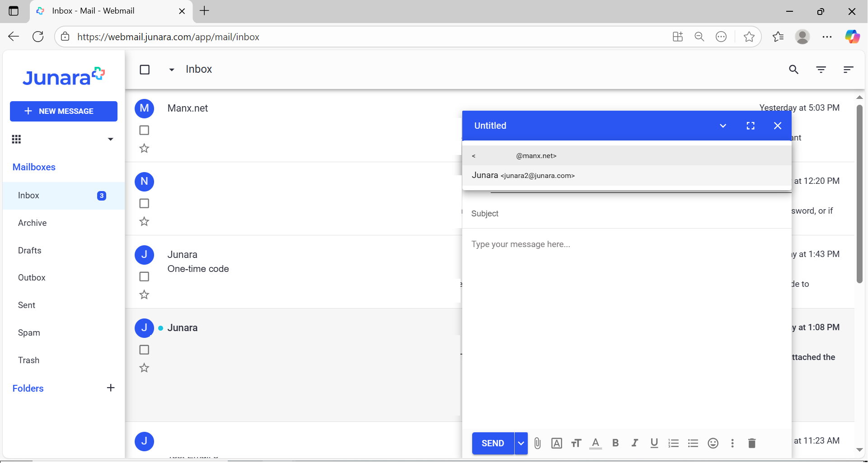Open the Manx.net sender avatar
This screenshot has height=463, width=868.
[x=145, y=108]
